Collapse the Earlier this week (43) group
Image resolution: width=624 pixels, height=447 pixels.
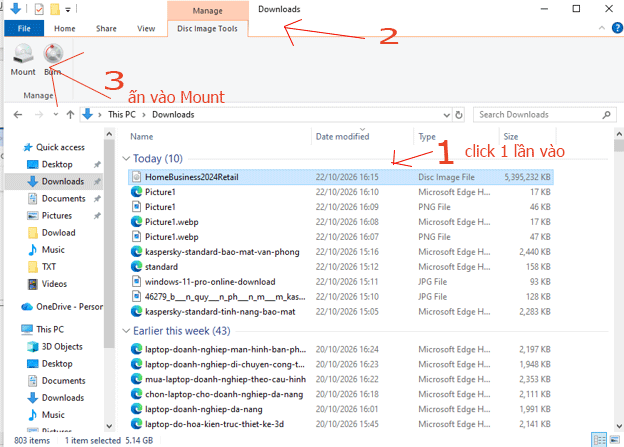(x=126, y=331)
